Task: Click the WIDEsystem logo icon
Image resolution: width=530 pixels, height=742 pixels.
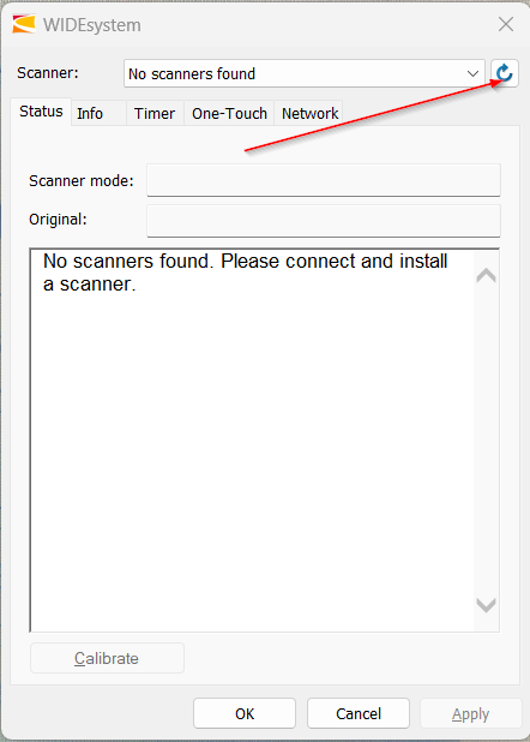Action: (x=24, y=24)
